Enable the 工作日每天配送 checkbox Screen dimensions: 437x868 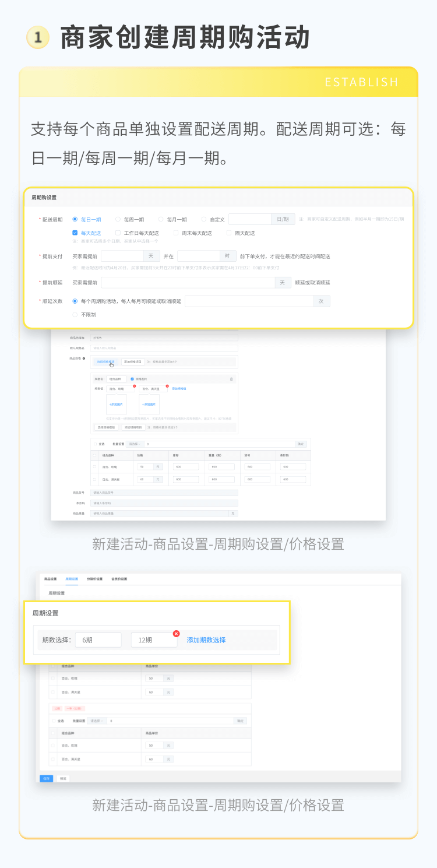click(118, 233)
